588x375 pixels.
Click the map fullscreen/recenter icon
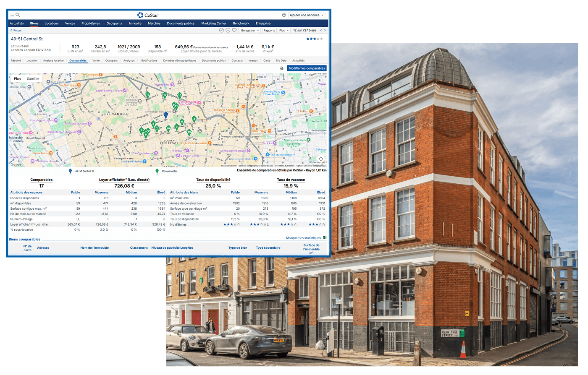pyautogui.click(x=321, y=159)
